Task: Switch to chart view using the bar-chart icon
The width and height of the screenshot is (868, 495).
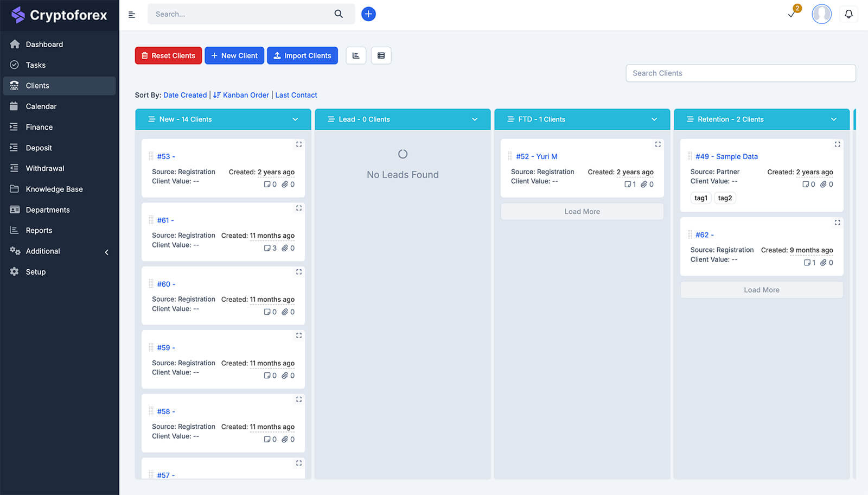Action: (x=356, y=55)
